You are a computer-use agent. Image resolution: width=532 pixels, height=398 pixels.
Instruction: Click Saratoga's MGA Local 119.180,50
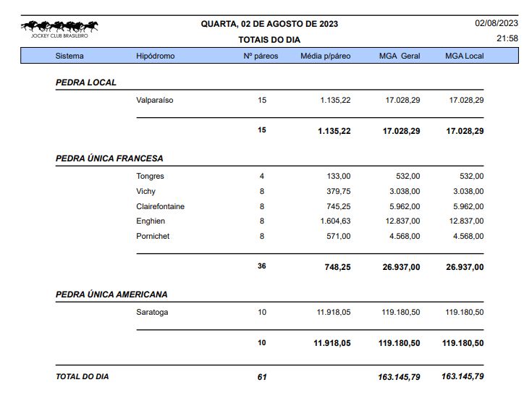[x=465, y=312]
